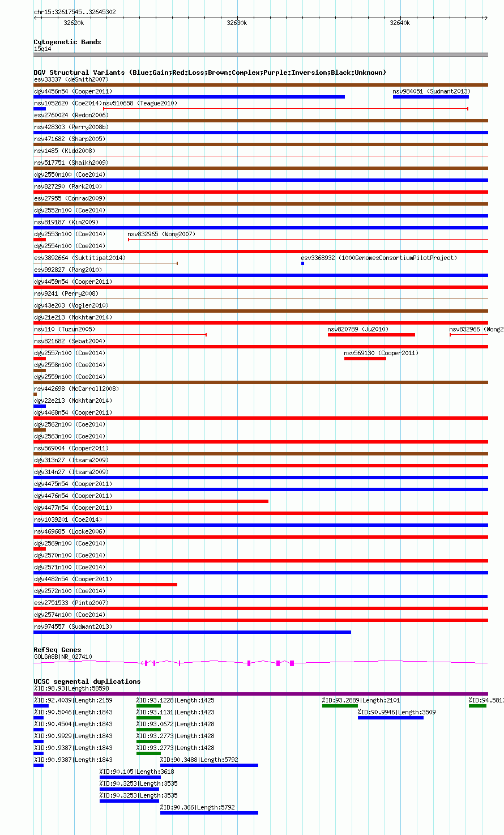Select %ID:90.366|Length:5792 label
This screenshot has height=835, width=504.
coord(198,807)
